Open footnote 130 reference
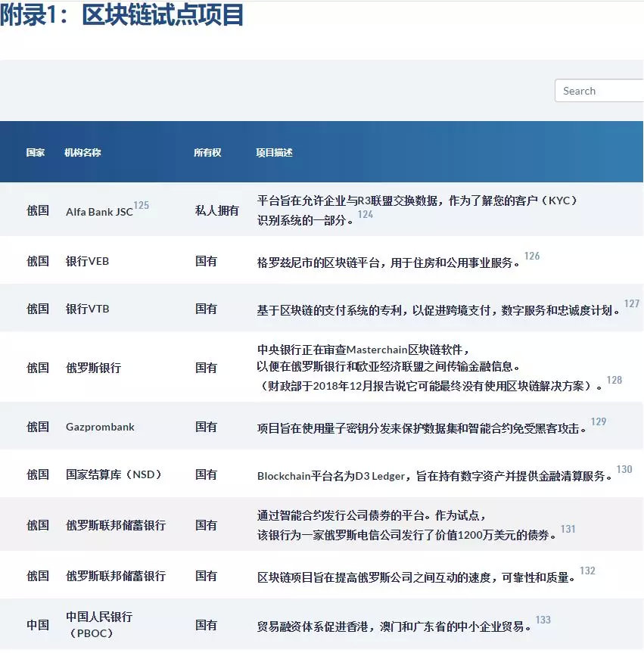The height and width of the screenshot is (653, 644). (x=624, y=469)
